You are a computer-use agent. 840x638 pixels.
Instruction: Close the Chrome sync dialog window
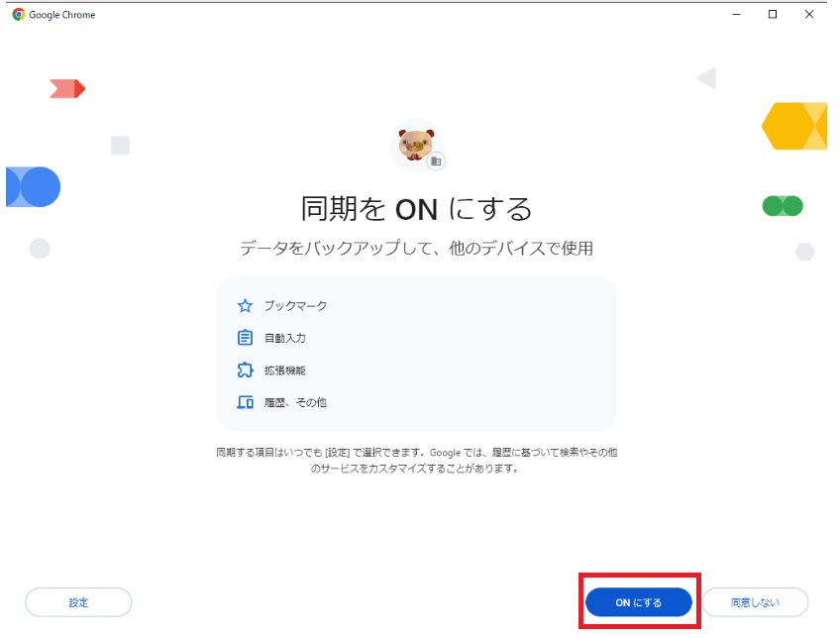click(809, 15)
